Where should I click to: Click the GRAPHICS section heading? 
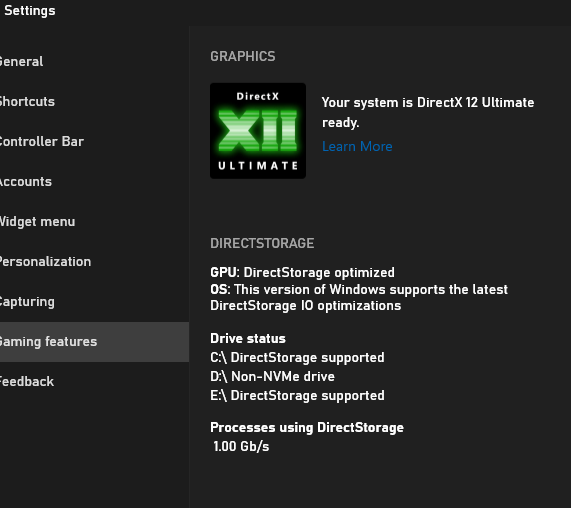(x=243, y=56)
